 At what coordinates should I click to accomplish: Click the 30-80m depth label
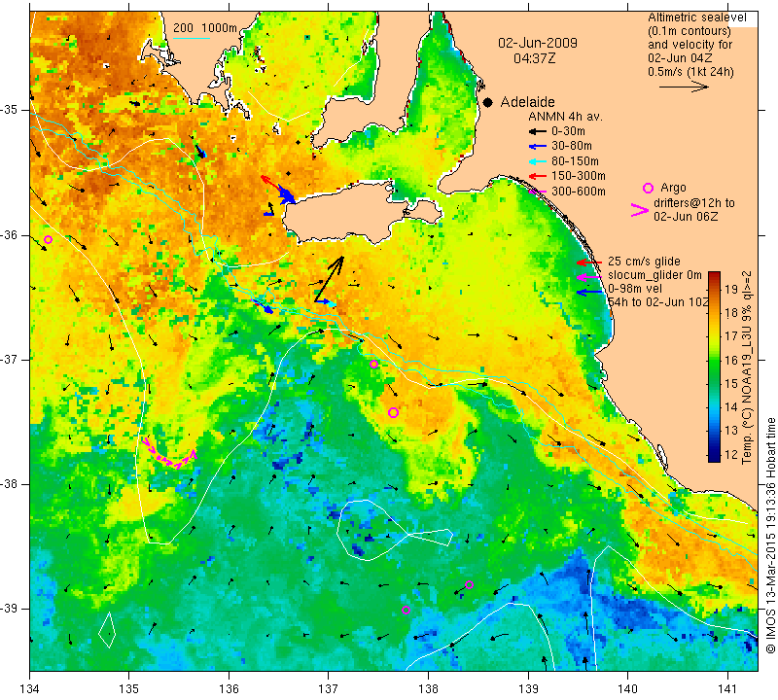(572, 146)
